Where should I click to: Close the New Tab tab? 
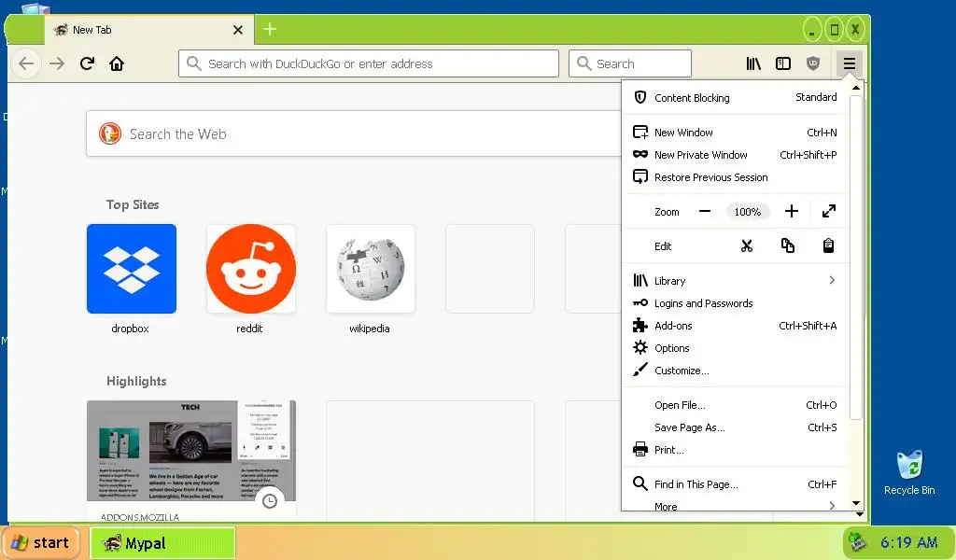(x=238, y=30)
